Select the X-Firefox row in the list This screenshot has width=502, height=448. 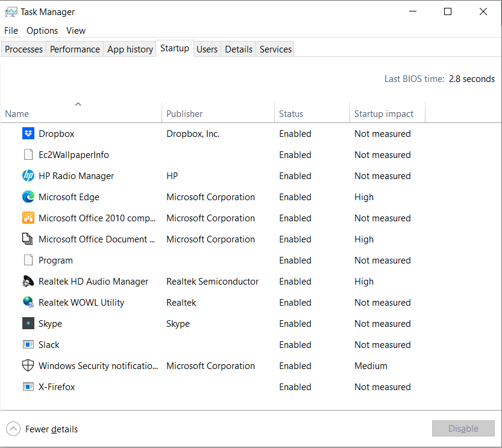57,387
